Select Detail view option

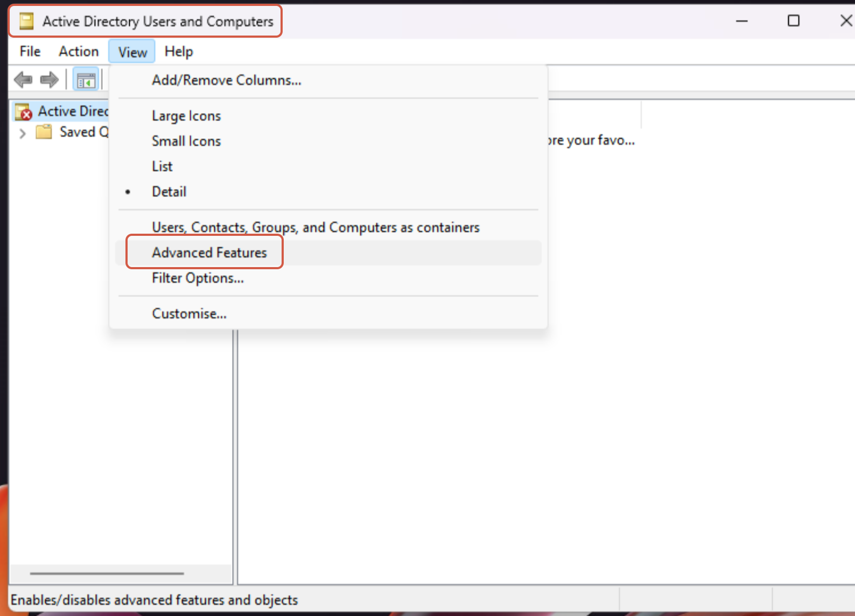328,192
